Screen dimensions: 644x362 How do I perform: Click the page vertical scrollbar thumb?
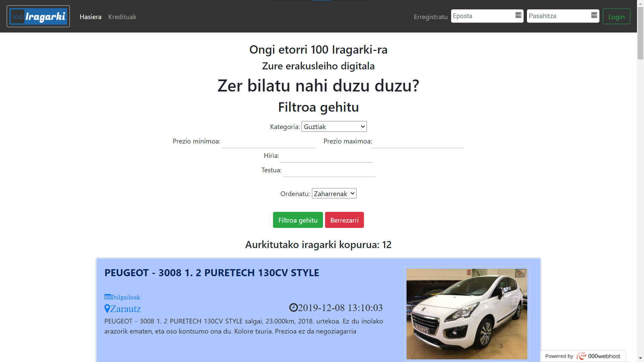pos(640,34)
